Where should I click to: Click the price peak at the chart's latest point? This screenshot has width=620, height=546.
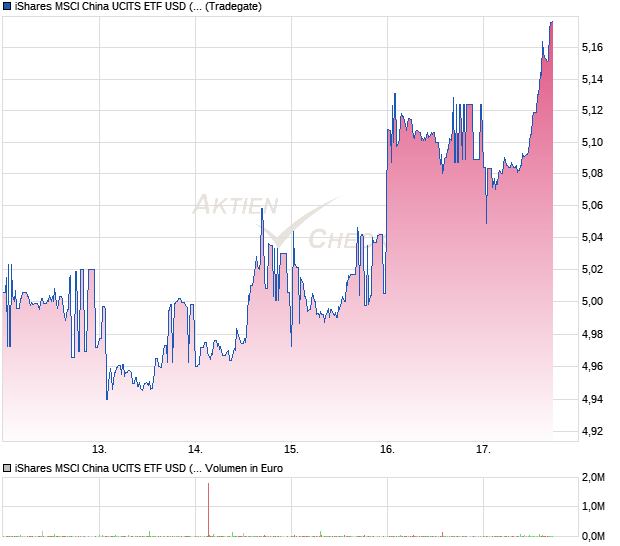click(x=552, y=23)
